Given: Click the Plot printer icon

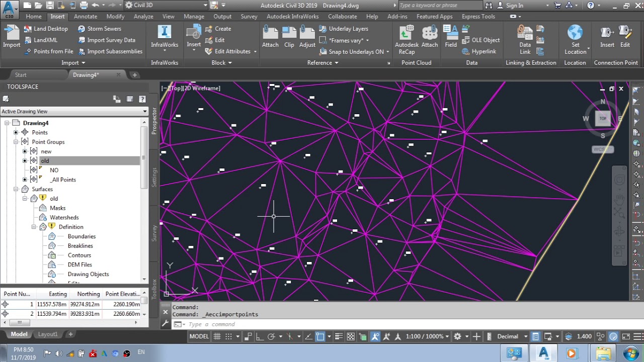Looking at the screenshot, I should click(84, 6).
